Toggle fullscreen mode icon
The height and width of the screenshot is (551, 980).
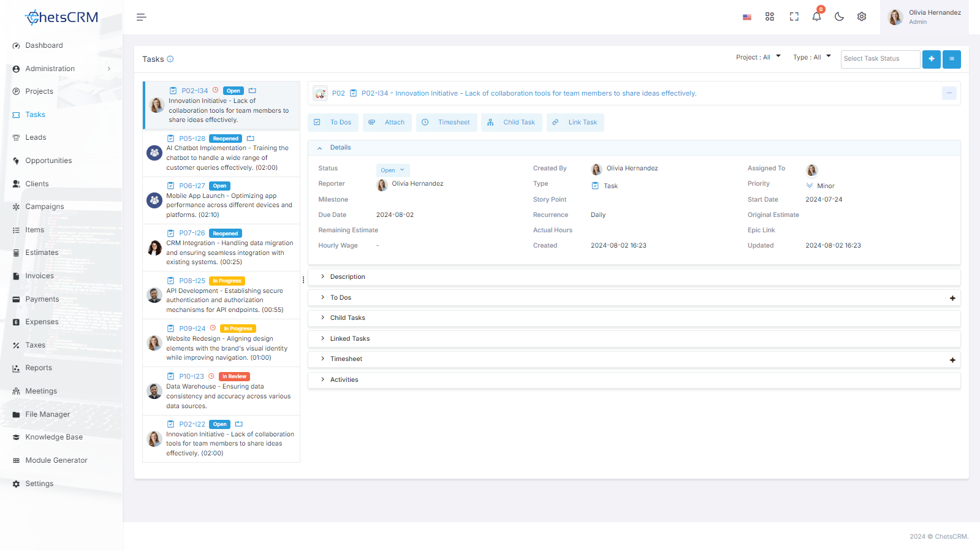(794, 17)
